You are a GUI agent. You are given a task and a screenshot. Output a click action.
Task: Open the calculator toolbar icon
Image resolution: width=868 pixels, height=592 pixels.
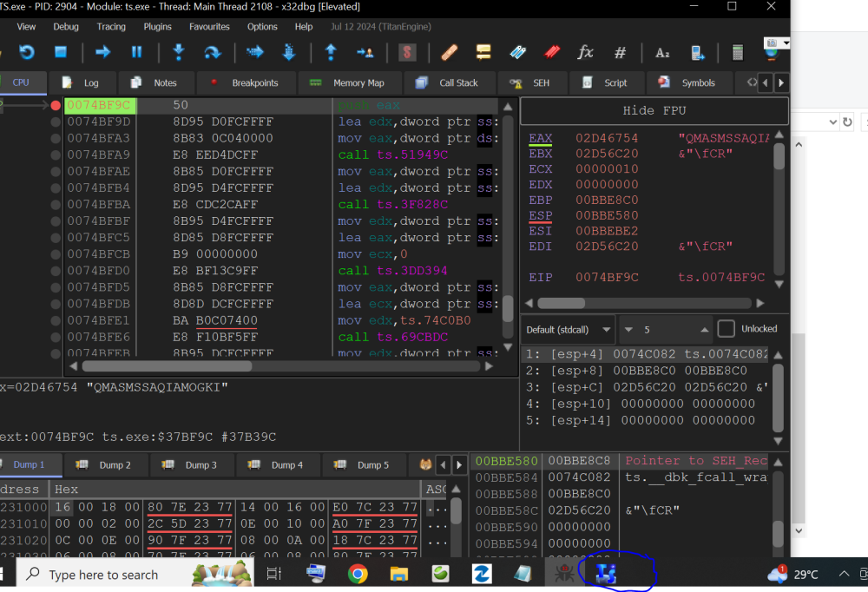737,53
